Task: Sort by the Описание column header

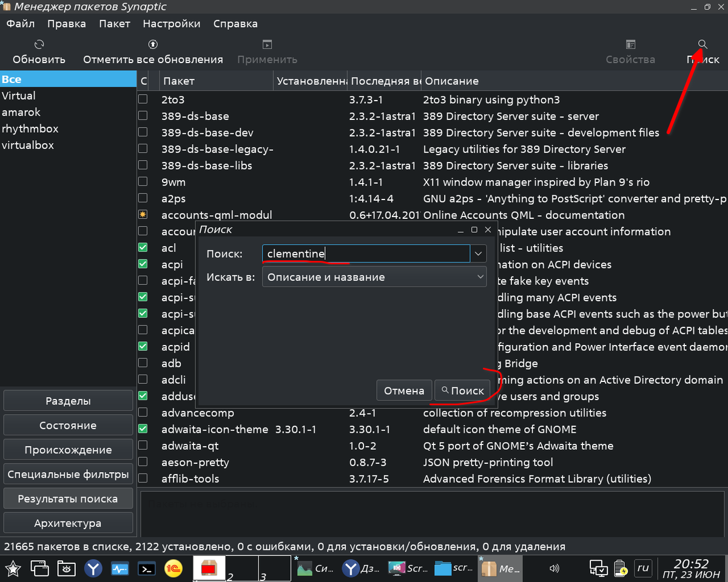Action: pyautogui.click(x=574, y=81)
